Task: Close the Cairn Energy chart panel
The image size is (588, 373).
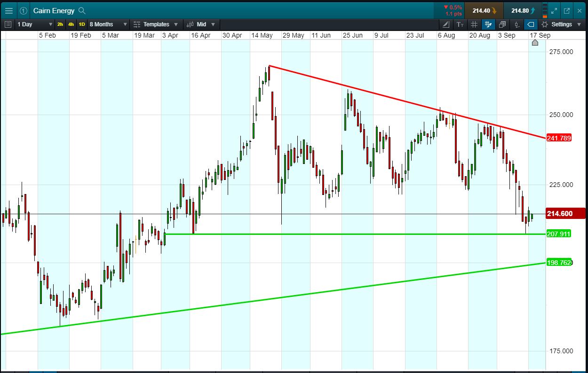Action: coord(580,10)
